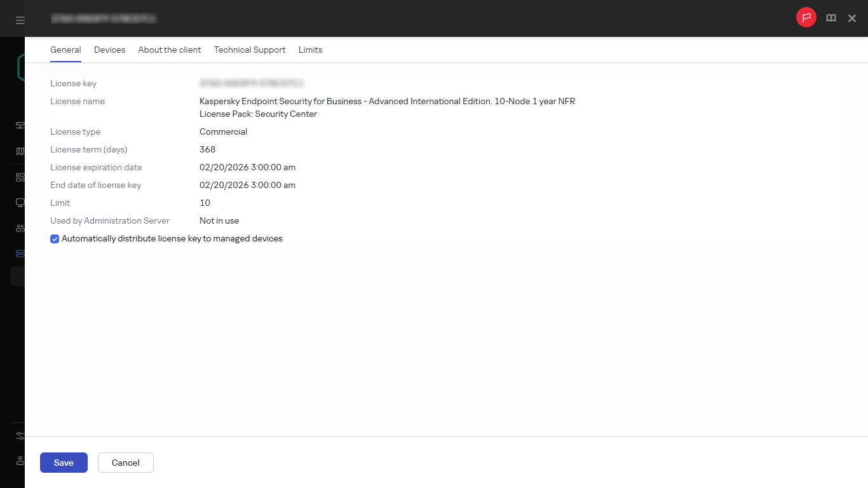
Task: Click the Save button
Action: point(64,463)
